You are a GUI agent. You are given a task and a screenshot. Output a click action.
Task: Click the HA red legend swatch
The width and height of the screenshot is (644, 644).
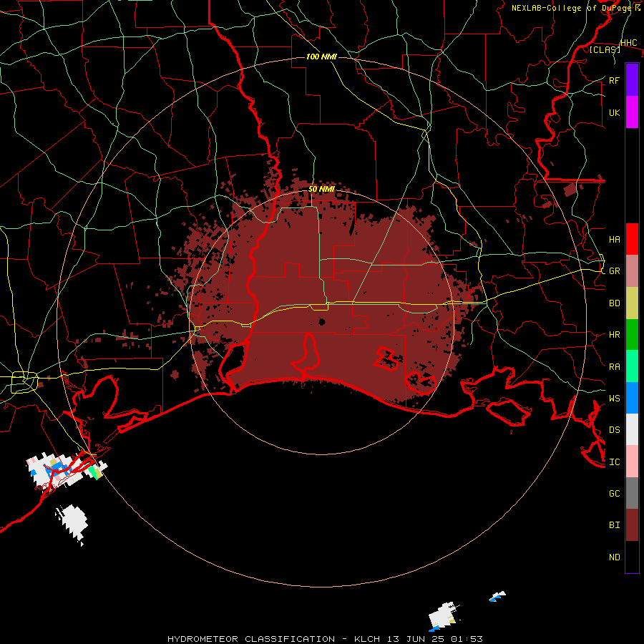click(x=632, y=239)
